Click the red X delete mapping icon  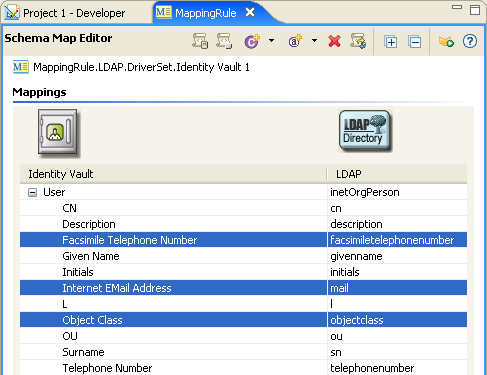[x=334, y=41]
